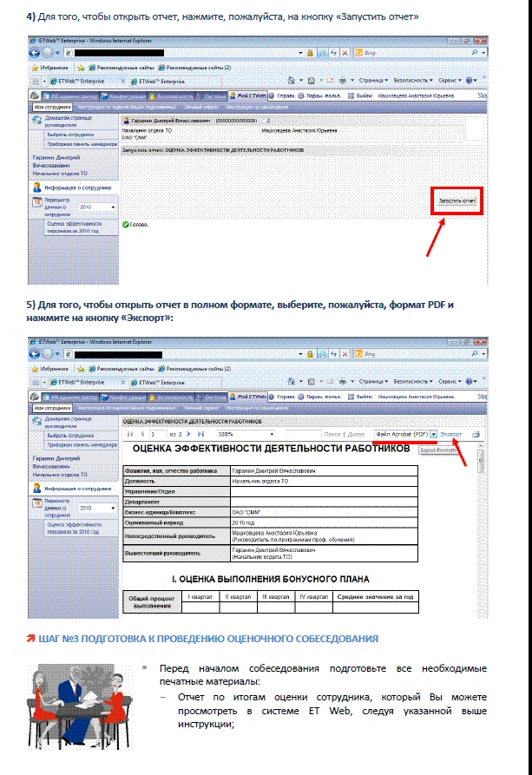
Task: Click «Выбрать сотрудника» in step 4 screenshot
Action: click(x=69, y=135)
